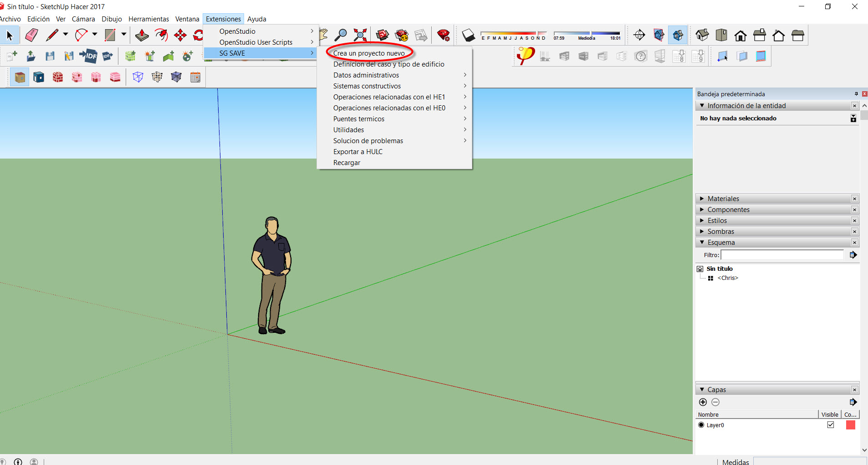Toggle Layer0 visibility checkbox
868x465 pixels.
(831, 425)
